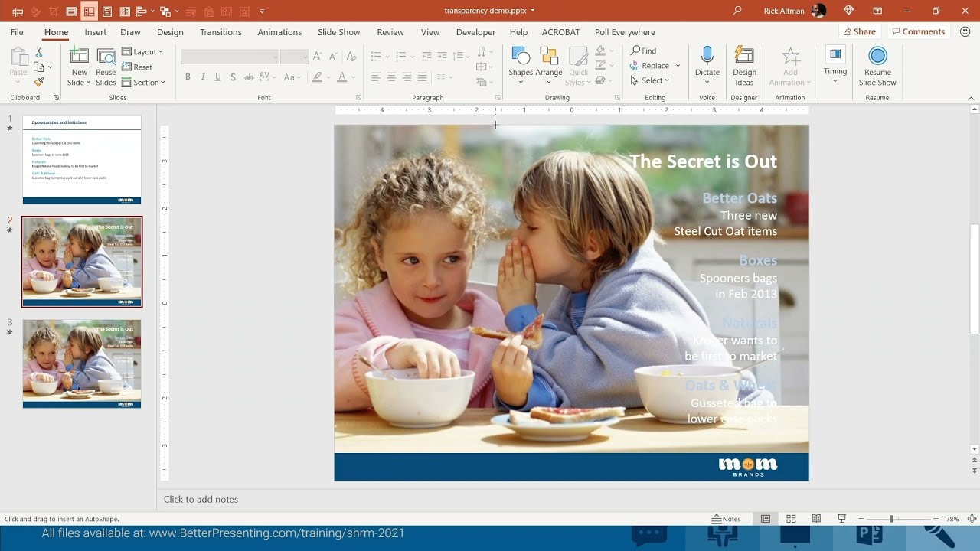Switch to the Slide Show tab
The width and height of the screenshot is (980, 551).
pos(338,32)
